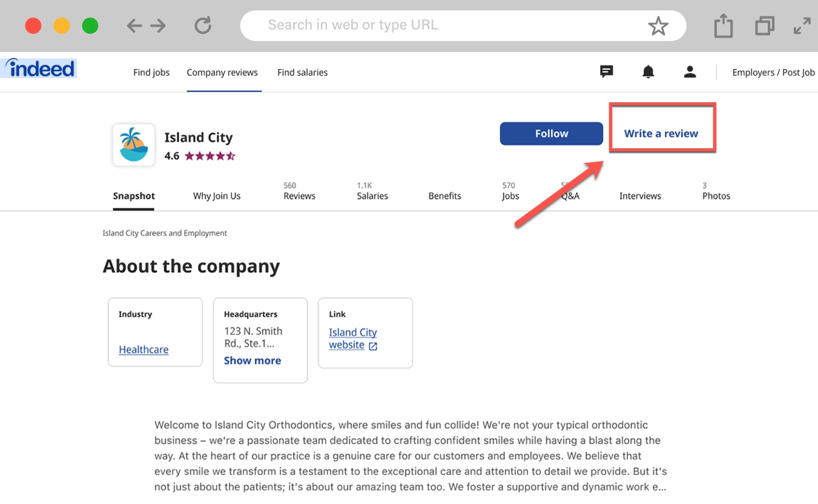Click the Indeed logo

pos(39,68)
